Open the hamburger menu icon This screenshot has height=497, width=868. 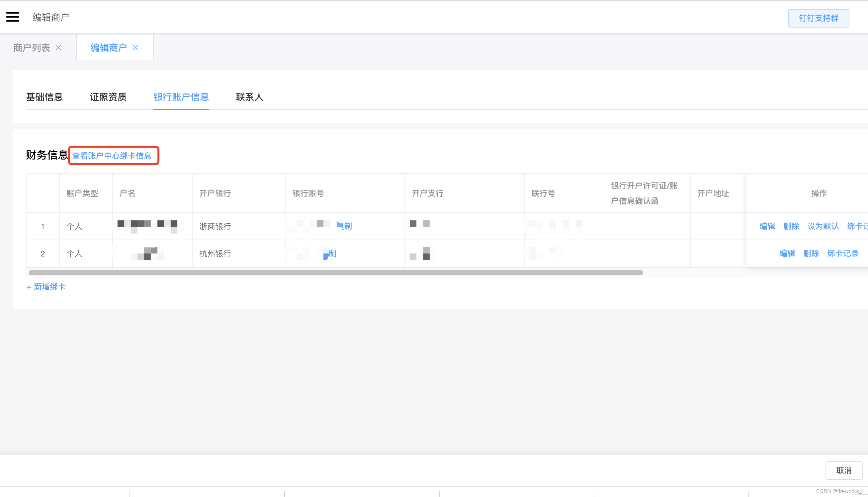pyautogui.click(x=13, y=17)
